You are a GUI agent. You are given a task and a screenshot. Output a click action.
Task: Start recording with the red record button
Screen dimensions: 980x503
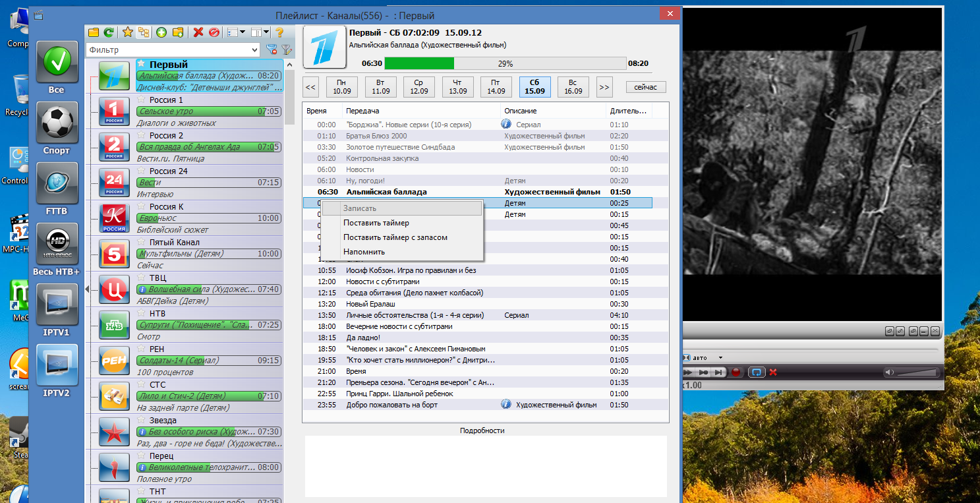pos(737,372)
